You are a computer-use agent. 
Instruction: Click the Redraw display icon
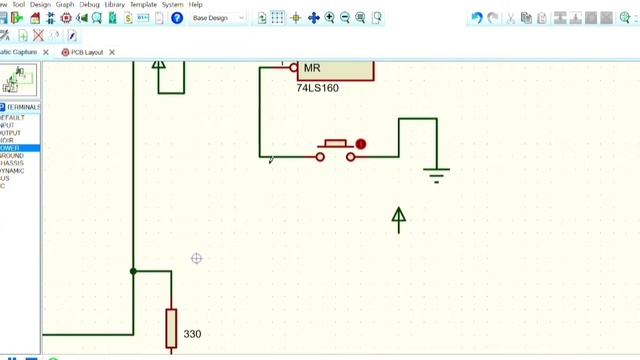click(x=262, y=18)
